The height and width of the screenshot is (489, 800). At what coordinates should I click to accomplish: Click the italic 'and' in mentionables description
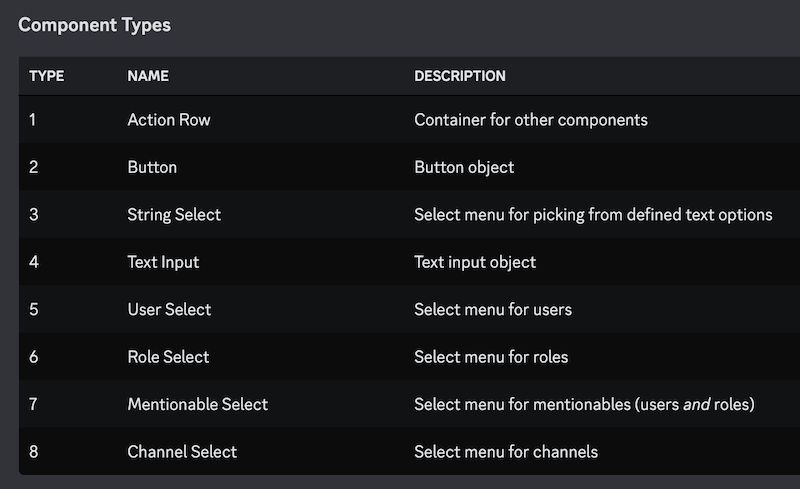tap(696, 404)
